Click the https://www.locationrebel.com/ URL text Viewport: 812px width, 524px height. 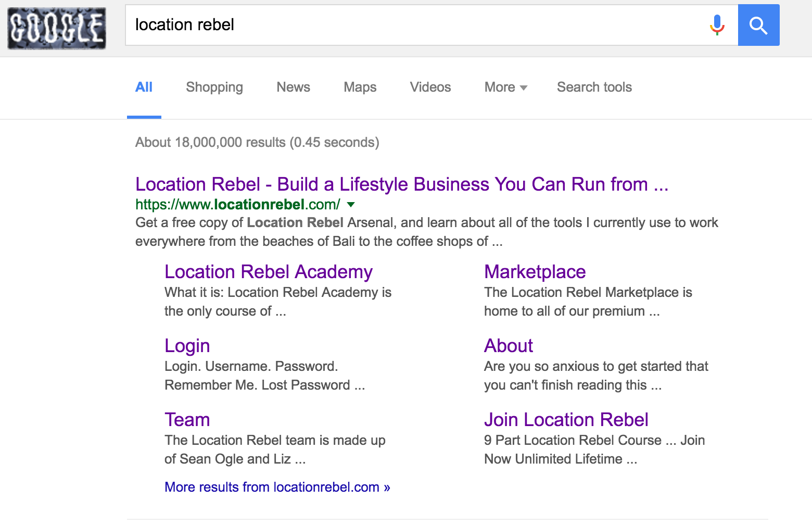(x=238, y=205)
